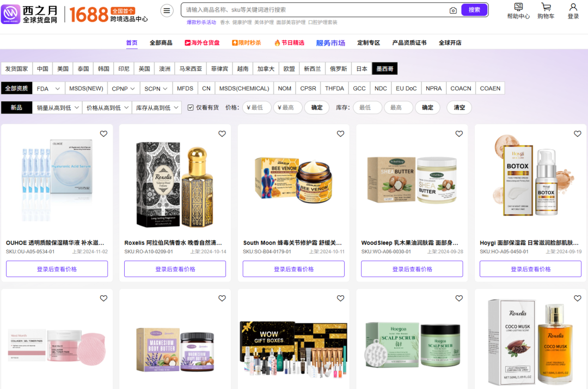Switch to the 全部商品 tab
This screenshot has width=588, height=389.
coord(161,43)
